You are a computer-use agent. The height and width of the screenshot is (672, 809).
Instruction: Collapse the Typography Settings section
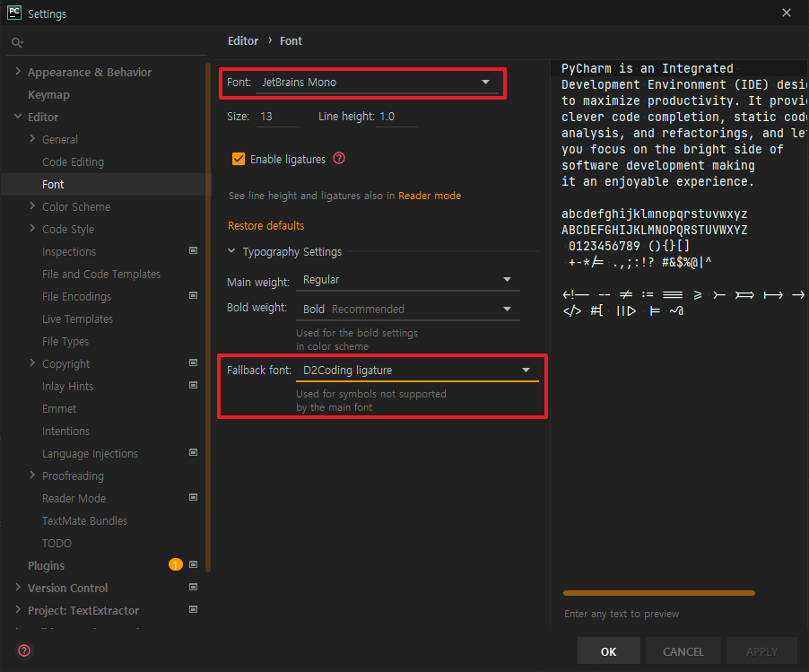click(x=231, y=251)
